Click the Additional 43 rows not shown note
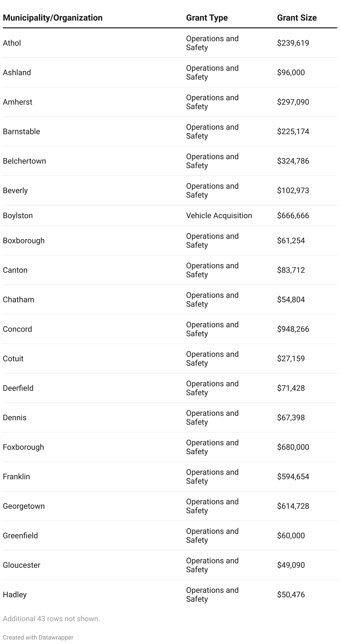Screen dimensions: 340x644 tap(51, 619)
